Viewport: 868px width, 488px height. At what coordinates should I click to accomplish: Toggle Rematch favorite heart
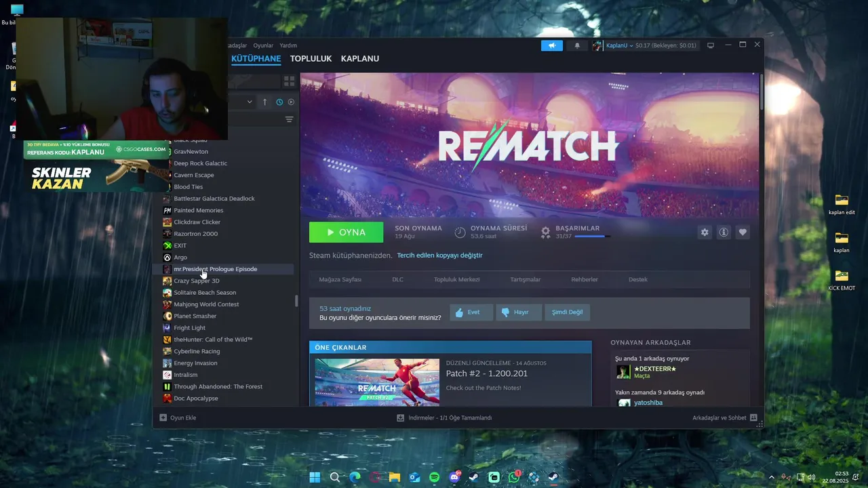(743, 232)
